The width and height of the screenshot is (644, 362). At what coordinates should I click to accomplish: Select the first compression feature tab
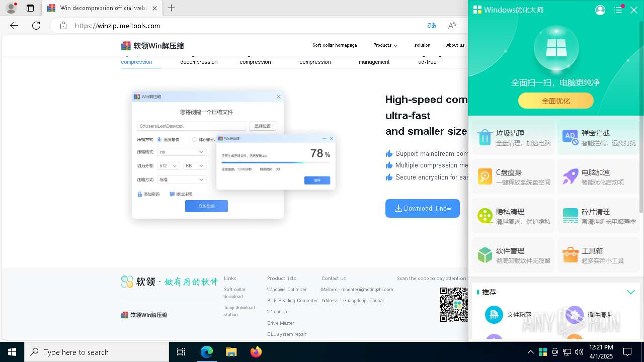point(136,62)
